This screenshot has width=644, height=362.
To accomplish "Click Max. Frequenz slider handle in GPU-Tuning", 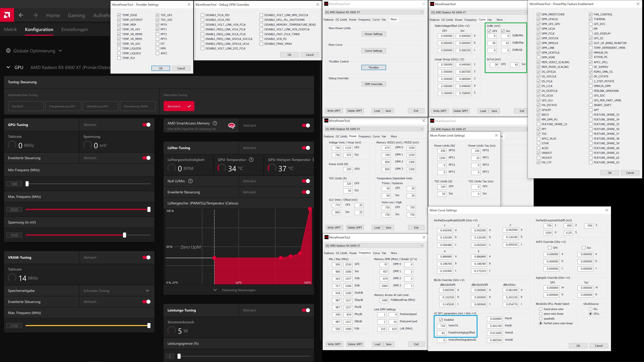I will pyautogui.click(x=149, y=209).
